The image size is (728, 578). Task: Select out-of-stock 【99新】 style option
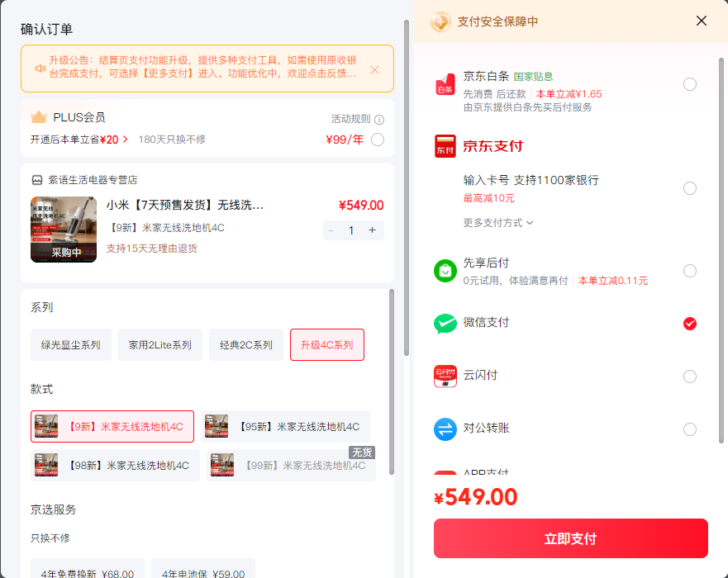pos(291,465)
